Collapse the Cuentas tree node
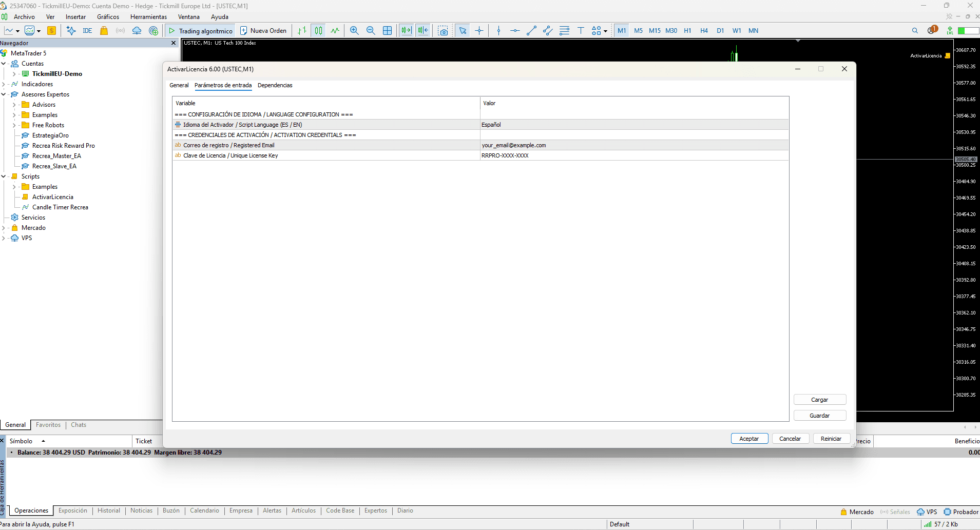Image resolution: width=980 pixels, height=530 pixels. point(4,64)
